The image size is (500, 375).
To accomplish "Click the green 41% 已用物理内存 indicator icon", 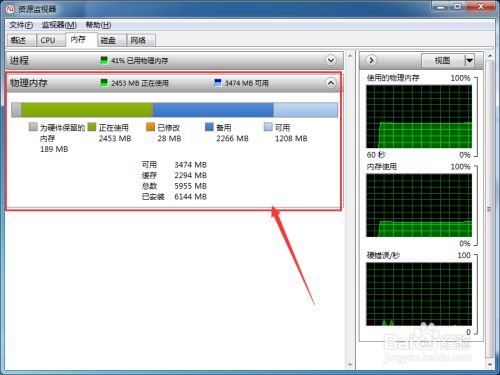I will tap(104, 60).
